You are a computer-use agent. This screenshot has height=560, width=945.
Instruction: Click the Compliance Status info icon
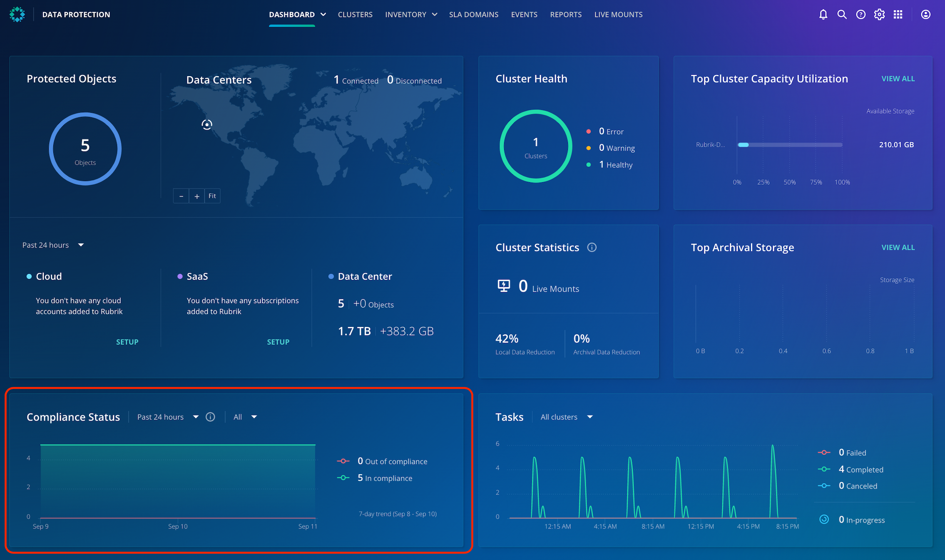(x=210, y=417)
